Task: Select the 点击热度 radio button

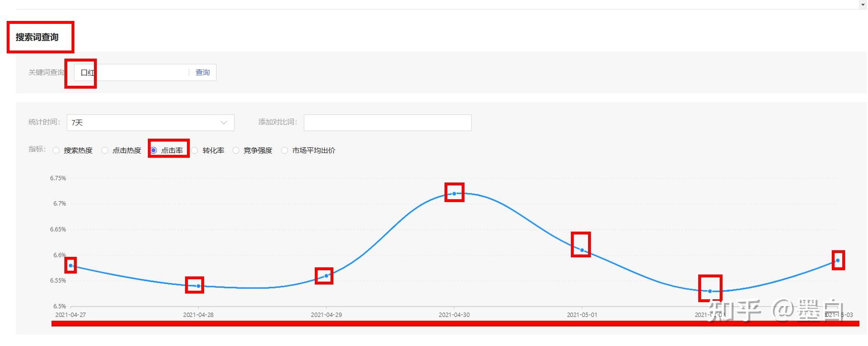Action: (105, 151)
